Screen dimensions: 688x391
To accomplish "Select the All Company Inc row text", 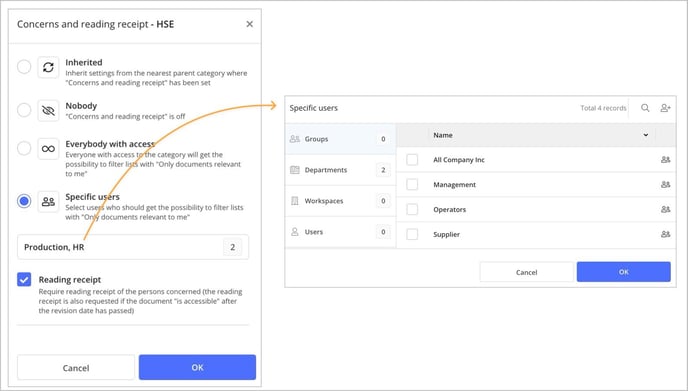I will (459, 160).
